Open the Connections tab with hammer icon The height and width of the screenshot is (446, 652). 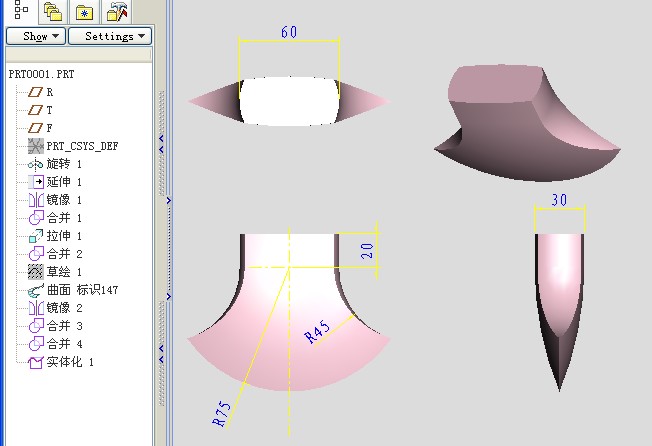tap(116, 12)
